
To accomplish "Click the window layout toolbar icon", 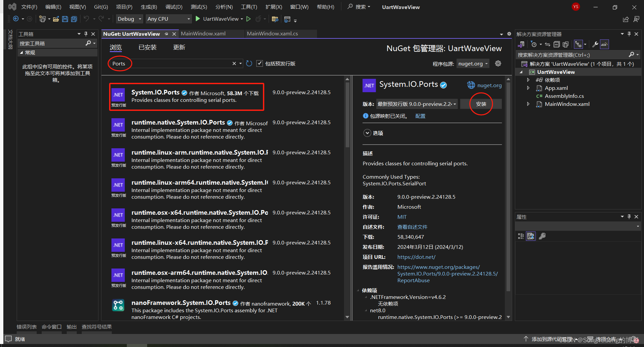I will tap(287, 19).
